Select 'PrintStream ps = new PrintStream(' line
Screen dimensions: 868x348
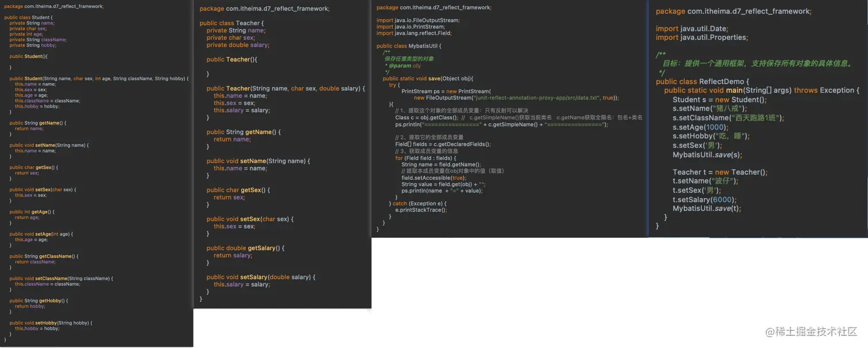[446, 91]
